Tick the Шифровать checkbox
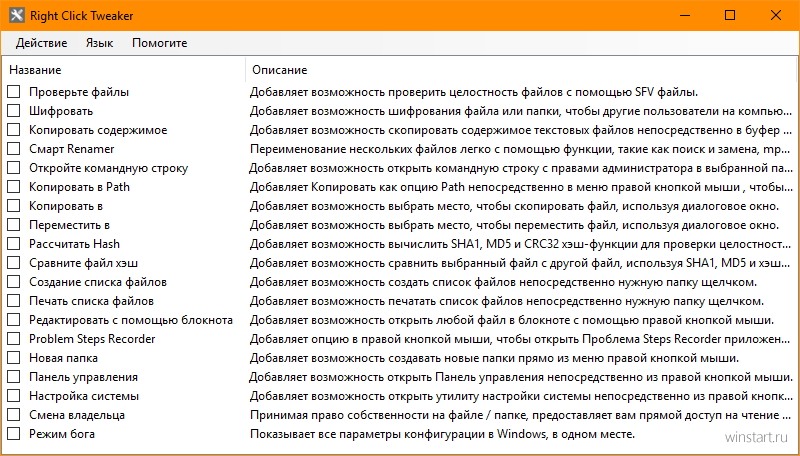The image size is (800, 456). [x=14, y=111]
